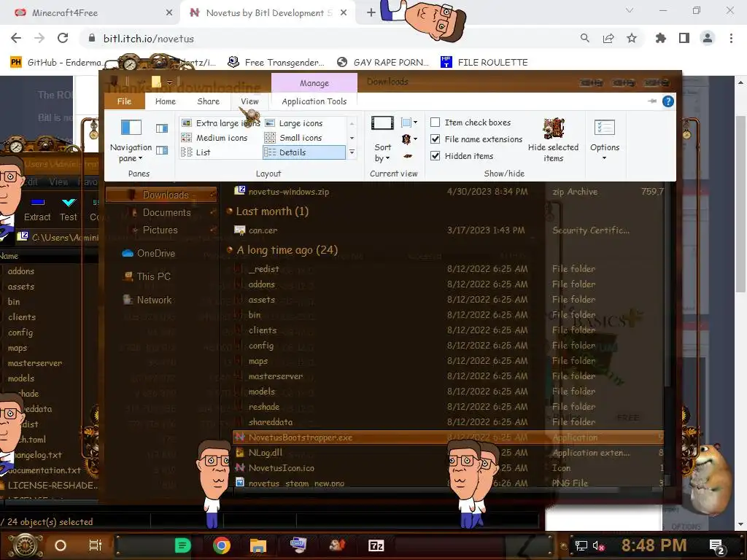Reload the Chrome page
This screenshot has width=747, height=560.
click(63, 38)
